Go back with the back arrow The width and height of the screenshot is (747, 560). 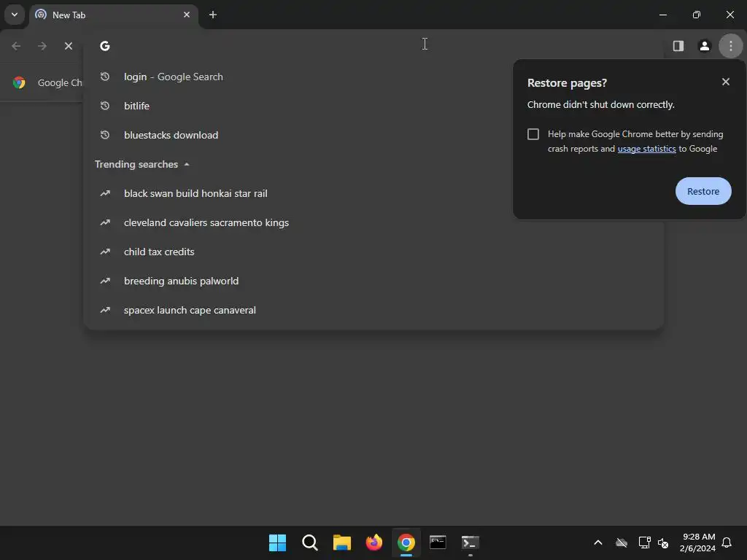[x=16, y=46]
